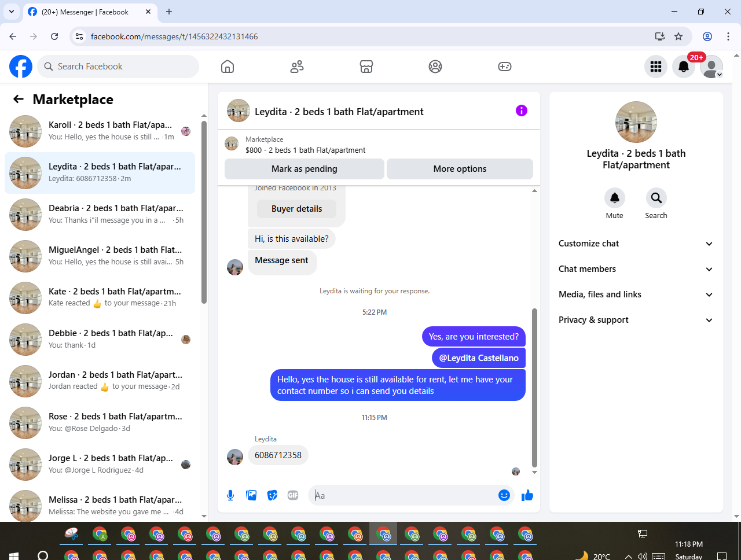This screenshot has height=560, width=741.
Task: Choose a sticker icon in composer
Action: coord(272,495)
